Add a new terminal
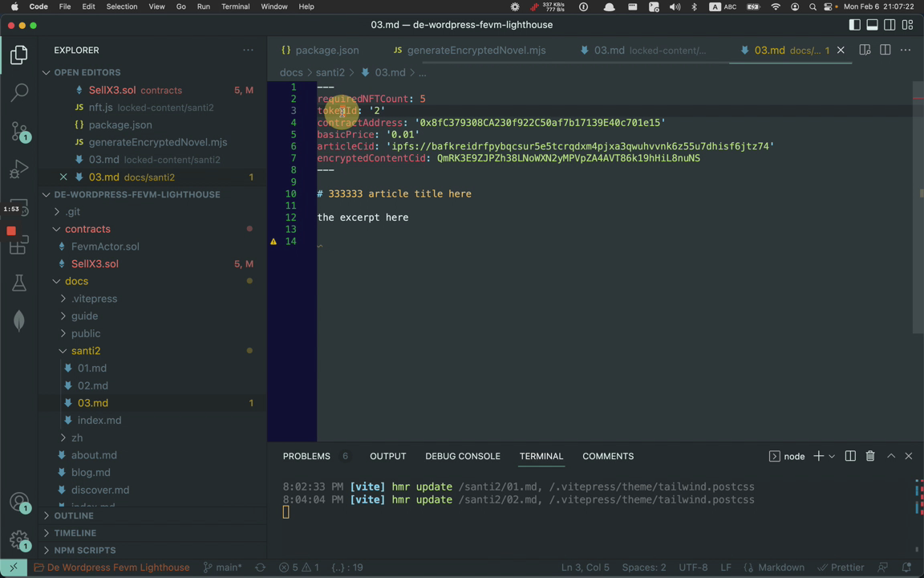 (818, 456)
